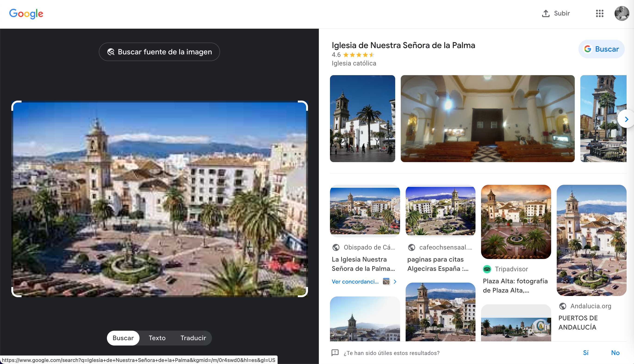Screen dimensions: 634x364
Task: Open Ver concordancias link
Action: click(355, 281)
